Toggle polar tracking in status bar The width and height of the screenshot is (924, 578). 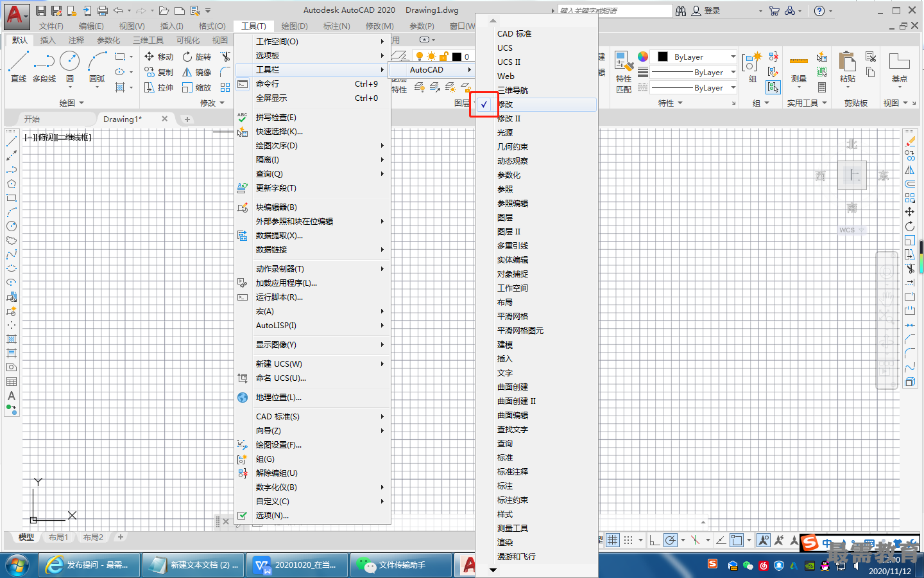pyautogui.click(x=671, y=540)
